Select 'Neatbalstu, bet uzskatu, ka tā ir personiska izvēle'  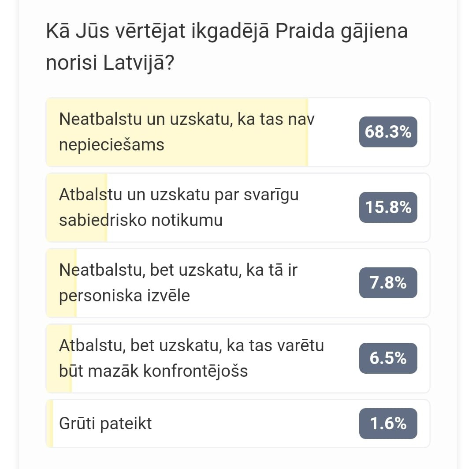(238, 283)
